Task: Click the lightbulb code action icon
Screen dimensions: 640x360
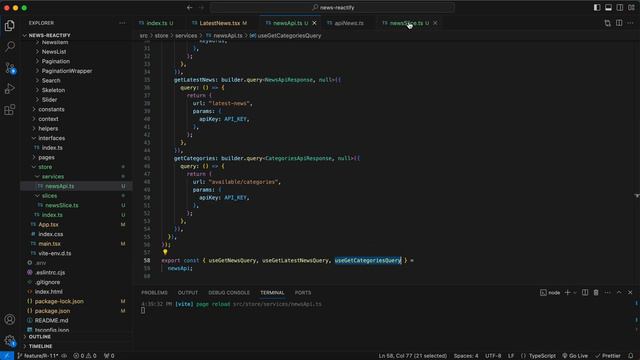Action: [x=165, y=252]
